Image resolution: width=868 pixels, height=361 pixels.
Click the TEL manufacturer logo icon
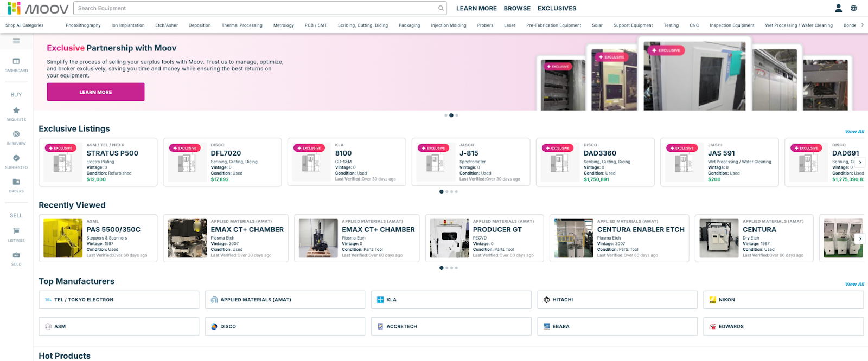click(x=48, y=300)
